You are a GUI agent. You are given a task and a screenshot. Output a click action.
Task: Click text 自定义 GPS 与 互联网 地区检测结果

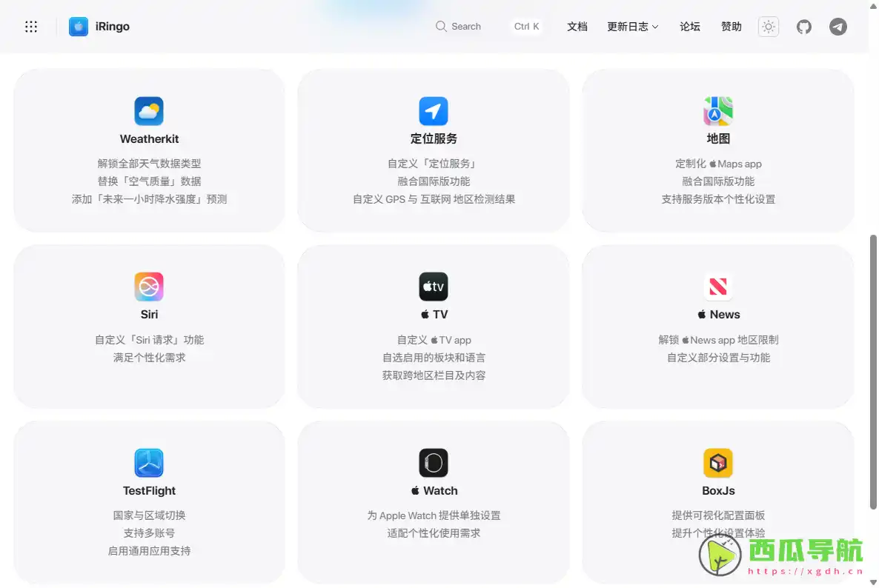pos(434,199)
